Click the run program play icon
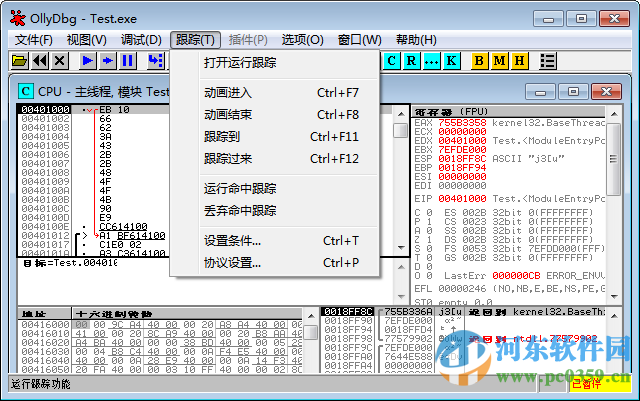Image resolution: width=640 pixels, height=401 pixels. [87, 61]
